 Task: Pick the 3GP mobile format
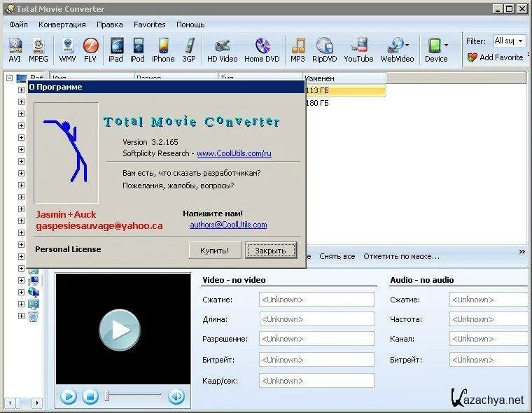click(189, 50)
